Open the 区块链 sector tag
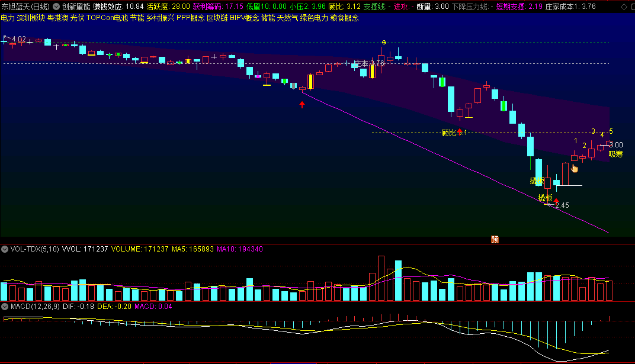The image size is (635, 364). click(x=217, y=18)
